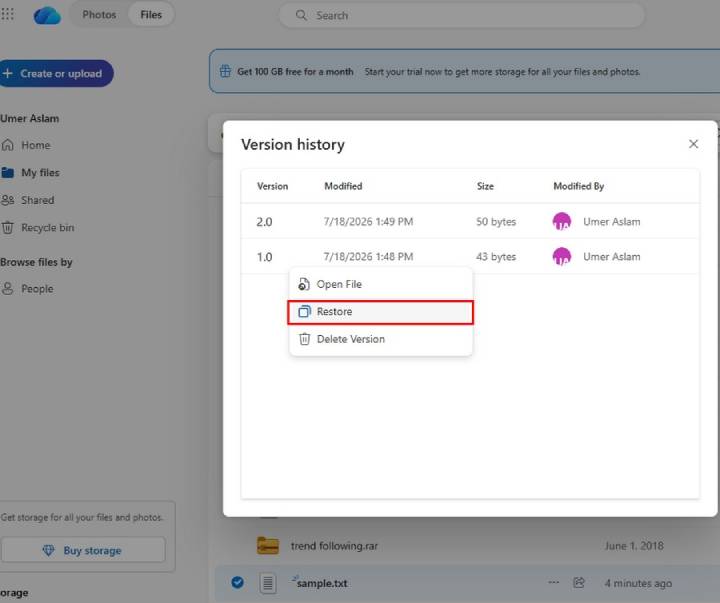Click the Create or upload button
Viewport: 720px width, 603px height.
click(56, 73)
